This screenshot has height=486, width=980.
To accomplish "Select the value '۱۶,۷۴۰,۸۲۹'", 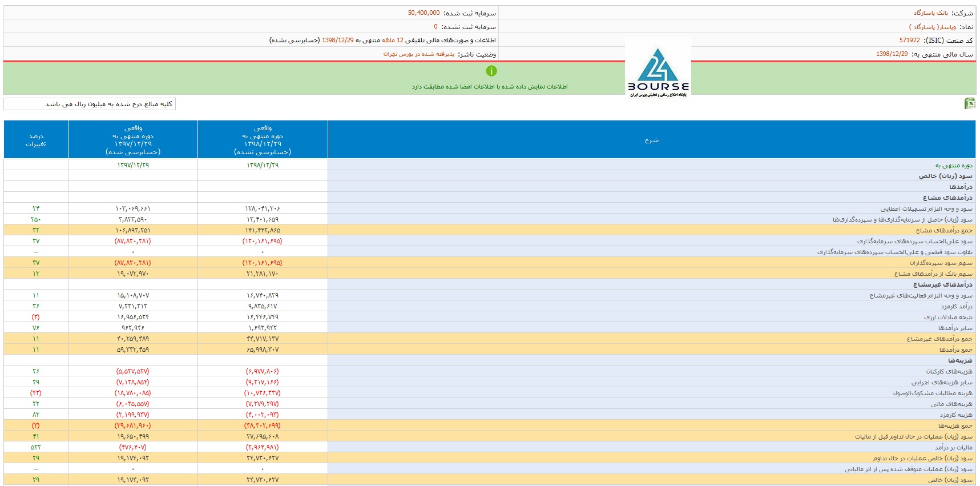I will 263,295.
